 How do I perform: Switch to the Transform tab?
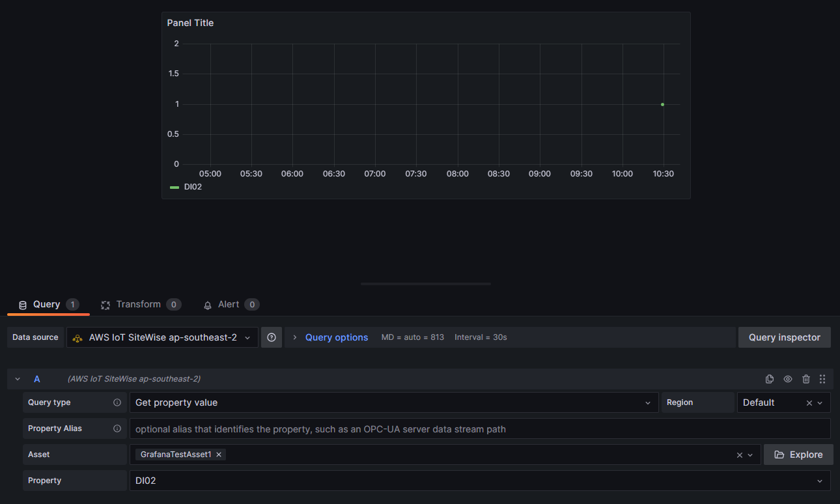coord(139,304)
